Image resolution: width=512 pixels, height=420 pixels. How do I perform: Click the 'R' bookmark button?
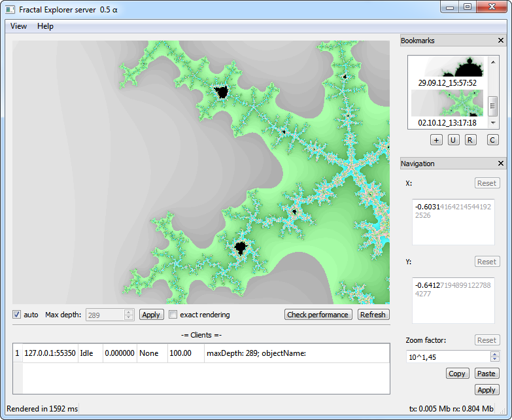(x=471, y=140)
